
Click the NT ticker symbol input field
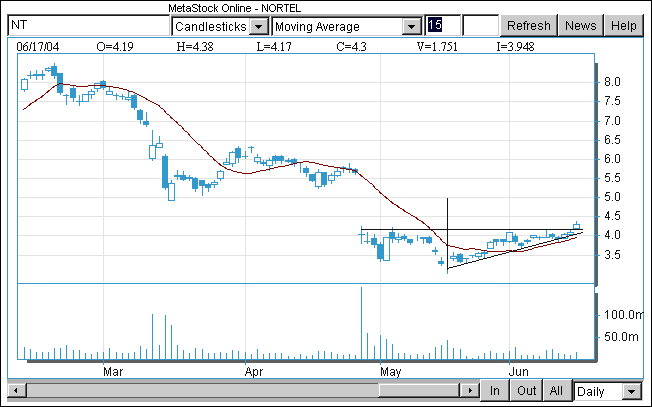pyautogui.click(x=88, y=26)
